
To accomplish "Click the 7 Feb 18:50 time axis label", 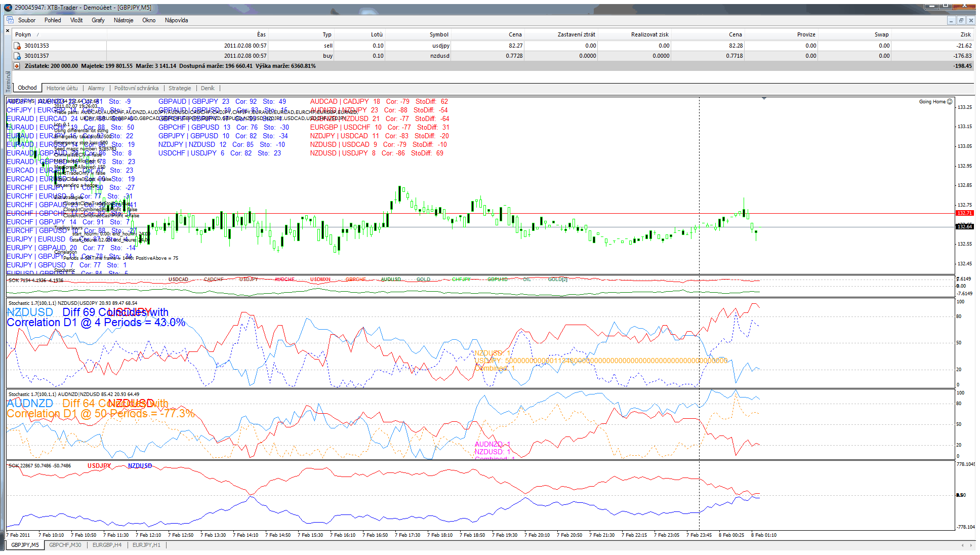I will pos(472,535).
